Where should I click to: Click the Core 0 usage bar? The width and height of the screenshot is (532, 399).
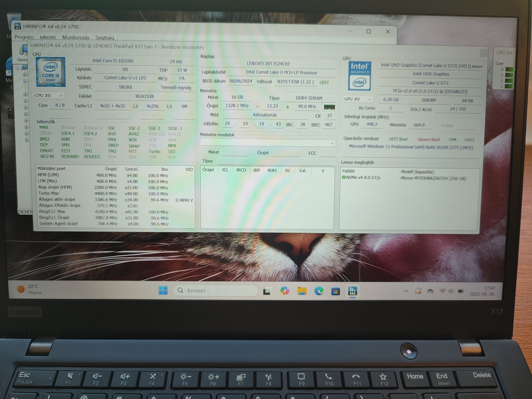click(x=509, y=69)
